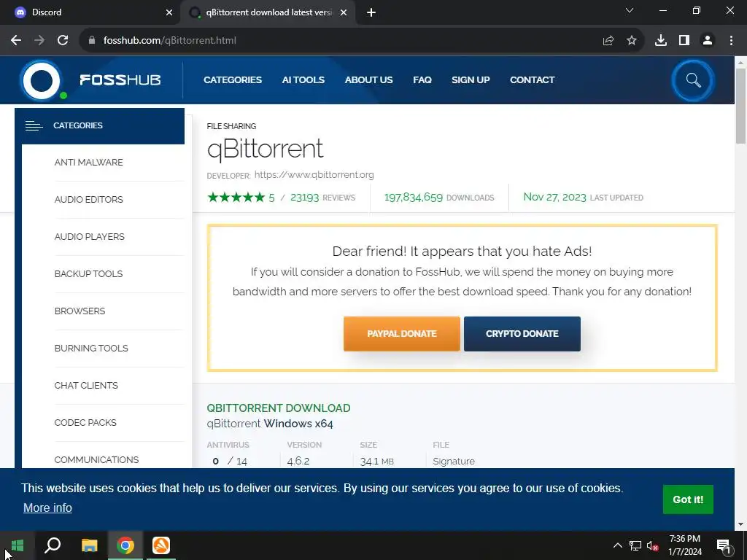Screen dimensions: 747x560
Task: Close the Discord tab
Action: tap(169, 12)
